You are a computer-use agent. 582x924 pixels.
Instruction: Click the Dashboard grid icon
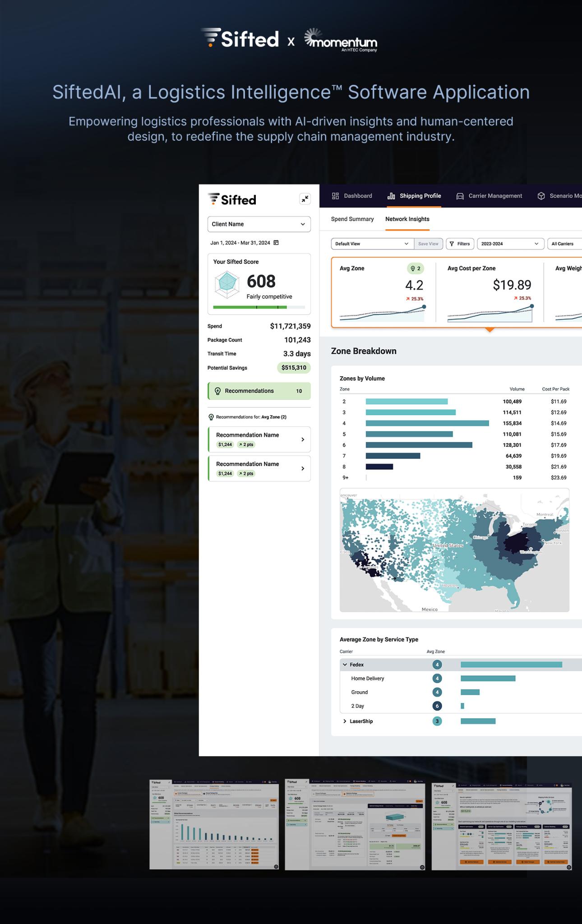pos(335,196)
